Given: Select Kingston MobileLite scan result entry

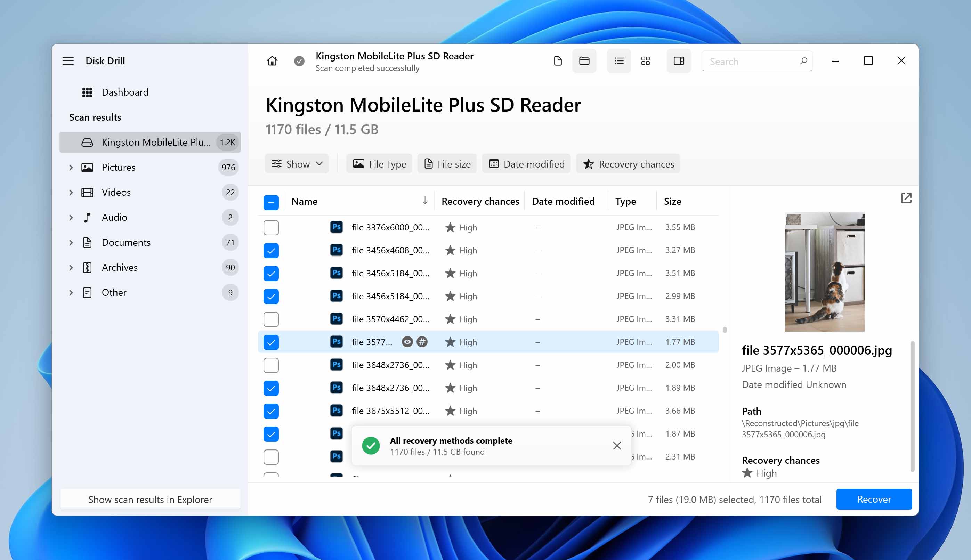Looking at the screenshot, I should coord(150,142).
